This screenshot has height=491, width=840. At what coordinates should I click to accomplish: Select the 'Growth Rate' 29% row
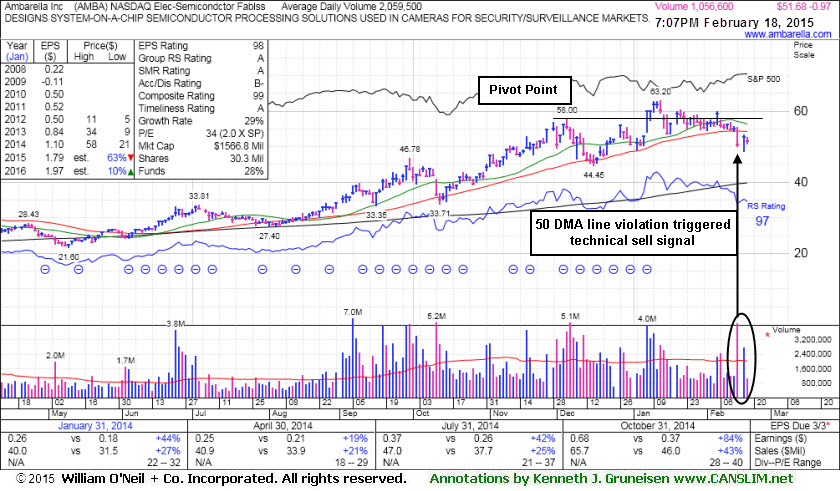pos(201,121)
